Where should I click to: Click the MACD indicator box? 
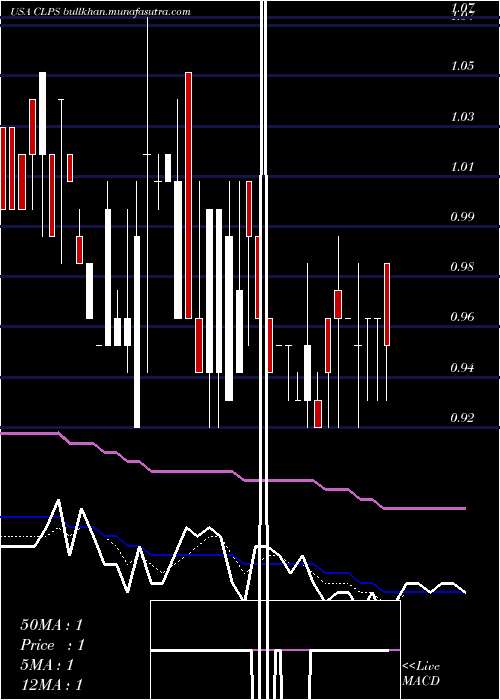(275, 650)
